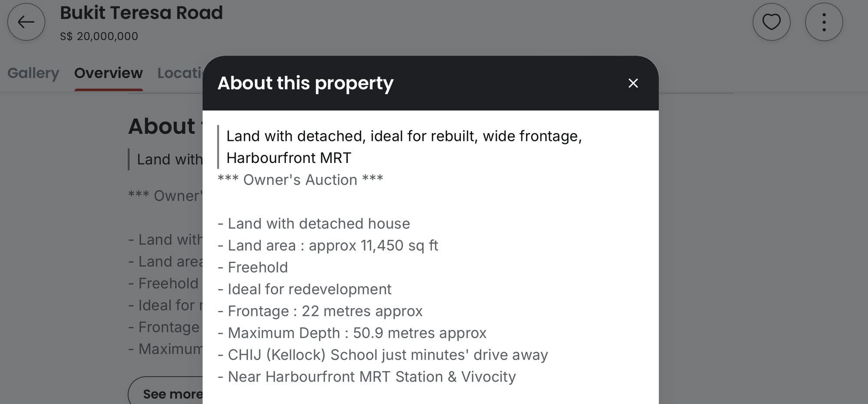Save property with the heart icon
868x404 pixels.
[x=771, y=22]
